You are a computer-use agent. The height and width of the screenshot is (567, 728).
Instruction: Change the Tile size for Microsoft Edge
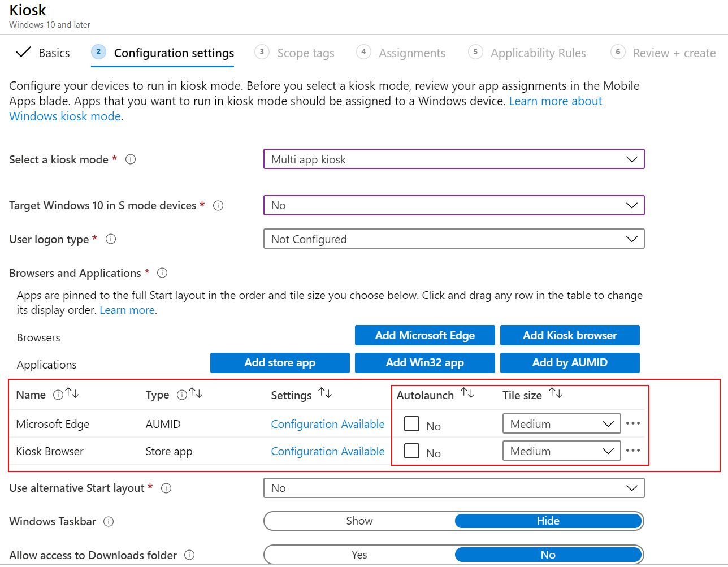(x=561, y=423)
